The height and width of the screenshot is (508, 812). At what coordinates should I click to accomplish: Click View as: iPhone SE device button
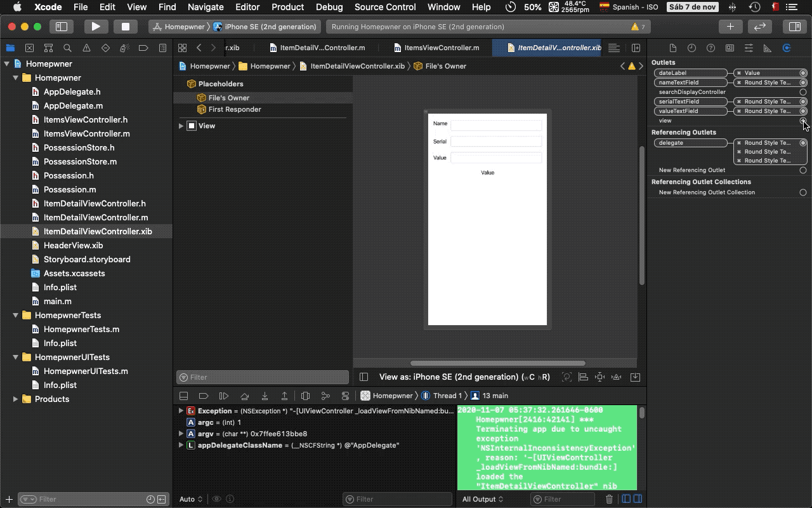[465, 377]
